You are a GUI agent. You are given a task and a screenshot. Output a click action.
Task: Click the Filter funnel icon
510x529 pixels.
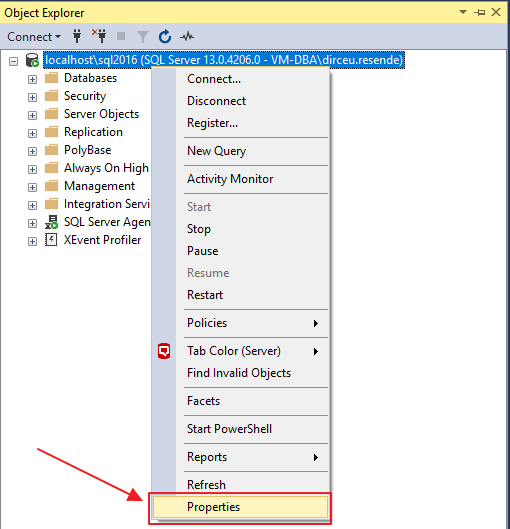pyautogui.click(x=143, y=36)
